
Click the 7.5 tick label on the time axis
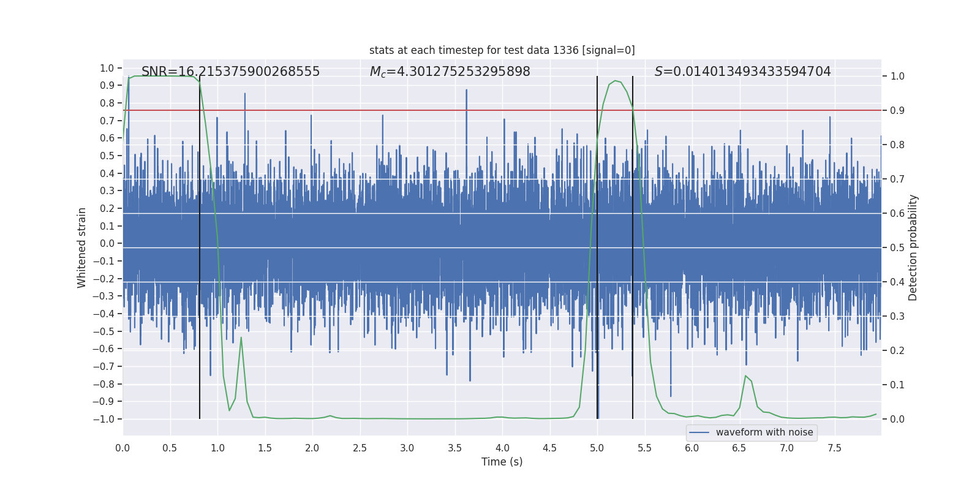(x=834, y=448)
